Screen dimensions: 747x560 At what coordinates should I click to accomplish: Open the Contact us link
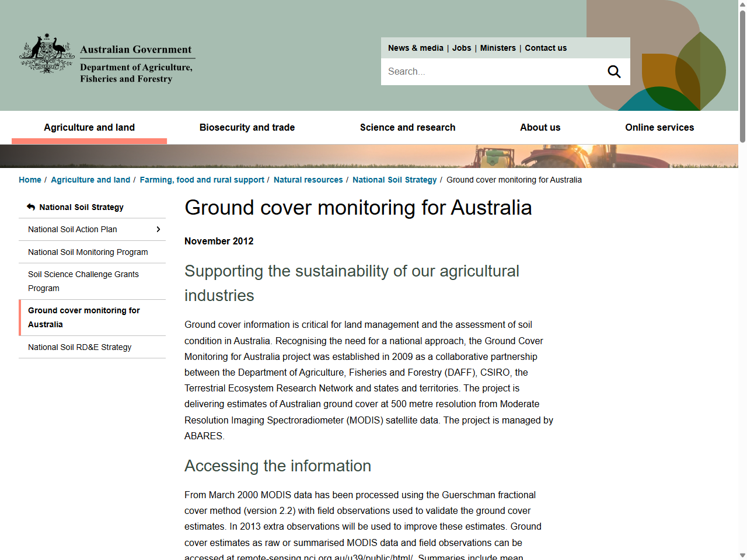tap(546, 48)
